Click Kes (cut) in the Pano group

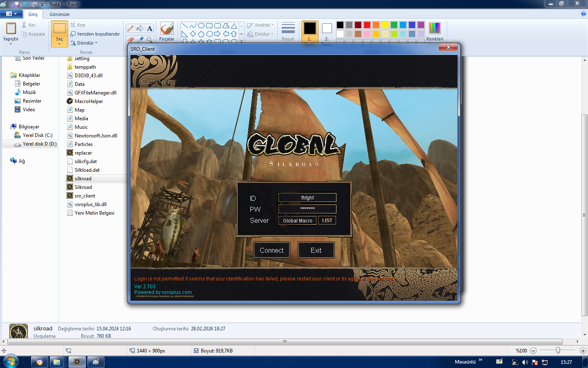[29, 25]
